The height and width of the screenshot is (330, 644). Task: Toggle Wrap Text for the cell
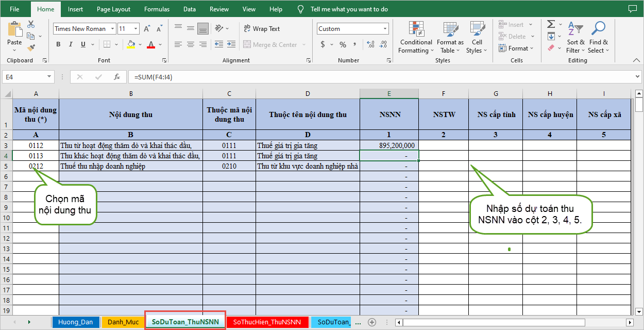(x=262, y=29)
